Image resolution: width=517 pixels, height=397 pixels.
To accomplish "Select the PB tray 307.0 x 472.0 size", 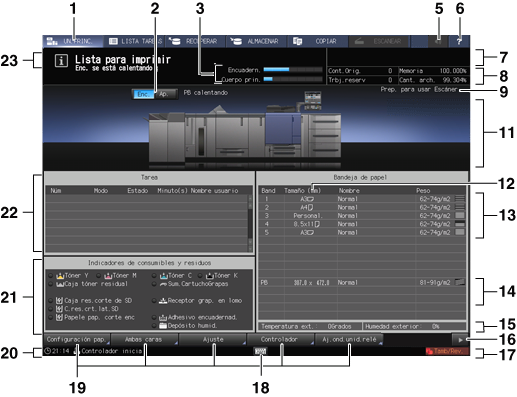I will (x=311, y=283).
